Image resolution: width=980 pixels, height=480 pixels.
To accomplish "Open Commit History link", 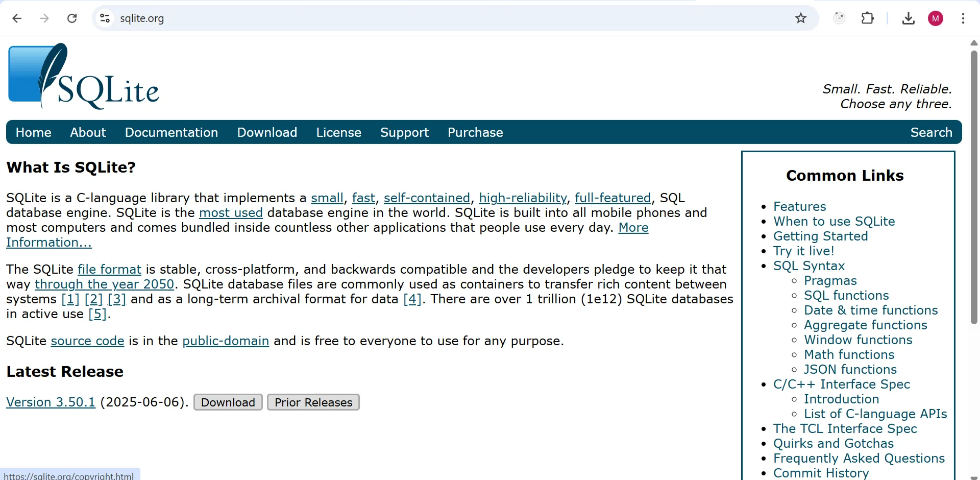I will (821, 473).
